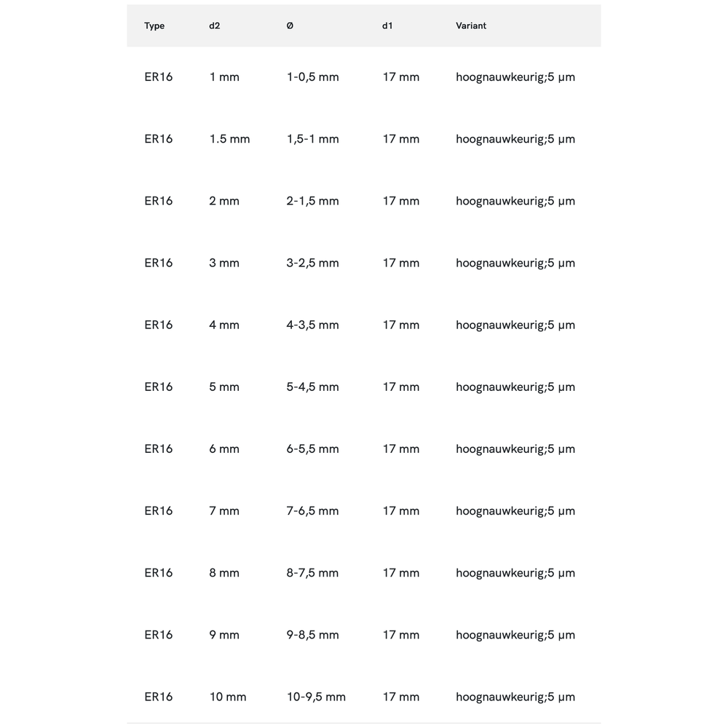
Task: Select the 9 mm d2 cell
Action: (224, 635)
